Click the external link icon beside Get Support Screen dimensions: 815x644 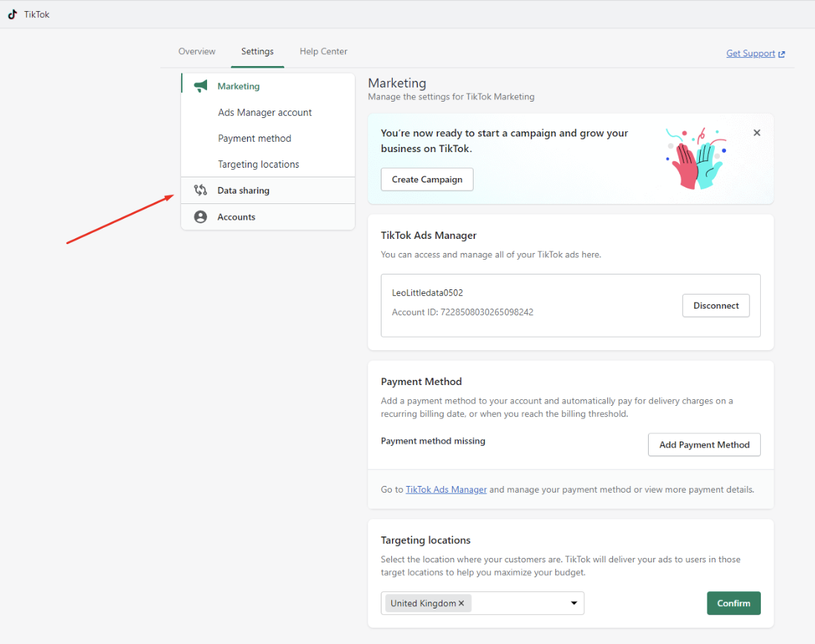[x=782, y=54]
